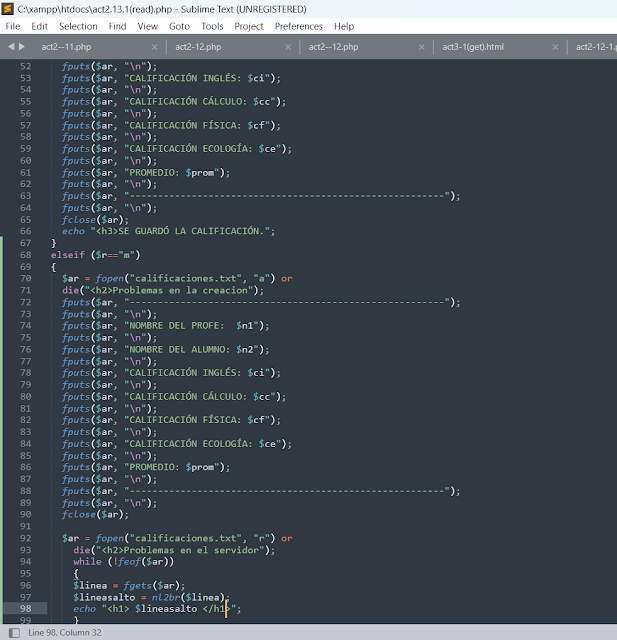The image size is (617, 640).
Task: Open the View menu
Action: [x=148, y=27]
